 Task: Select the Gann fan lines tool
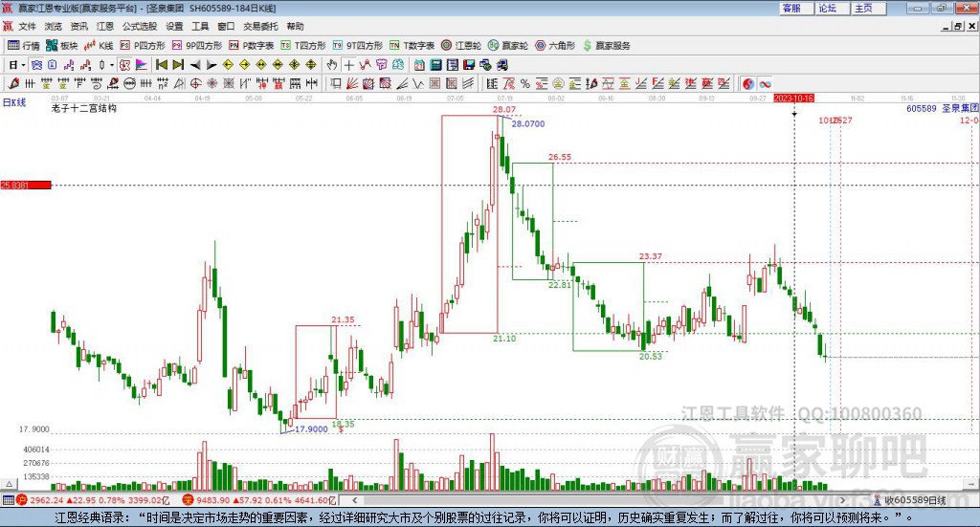[x=352, y=83]
